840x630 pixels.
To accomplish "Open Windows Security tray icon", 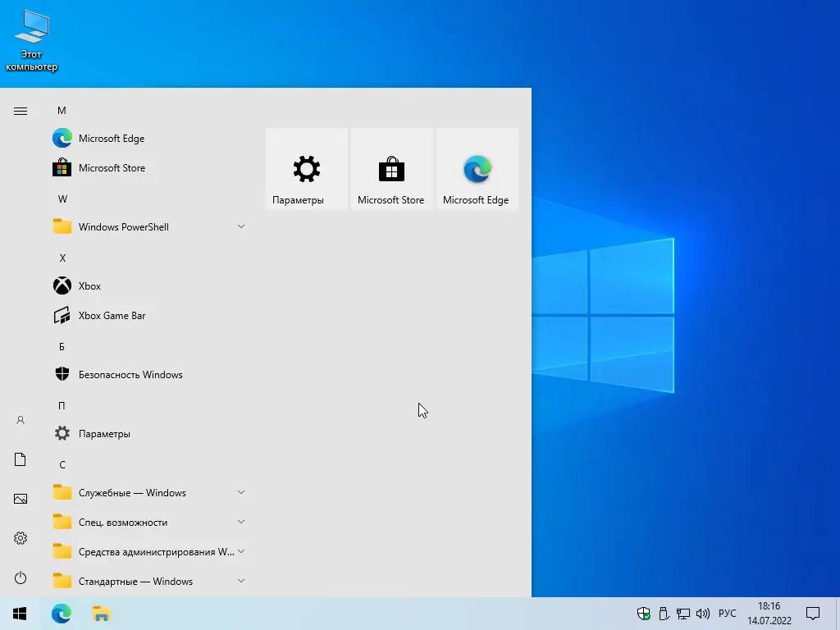I will [x=643, y=614].
